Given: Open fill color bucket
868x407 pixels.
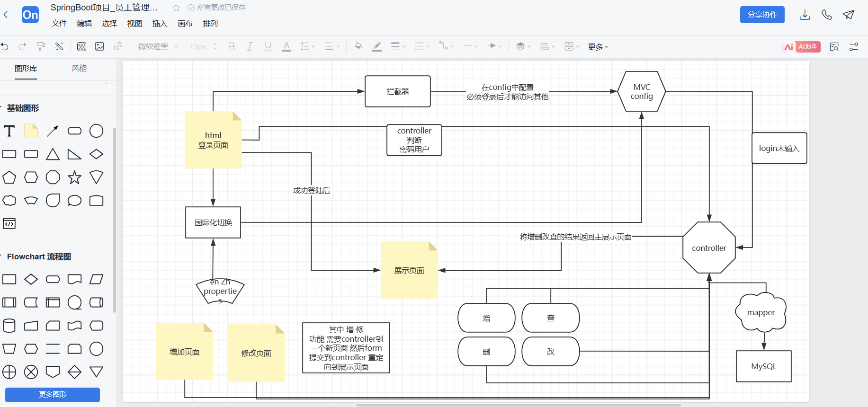Looking at the screenshot, I should coord(358,46).
